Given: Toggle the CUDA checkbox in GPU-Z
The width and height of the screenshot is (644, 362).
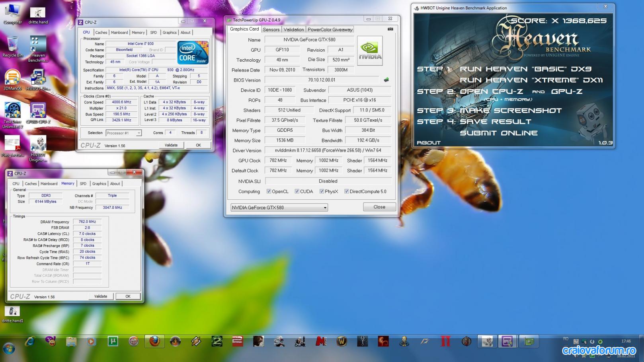Looking at the screenshot, I should pyautogui.click(x=297, y=191).
